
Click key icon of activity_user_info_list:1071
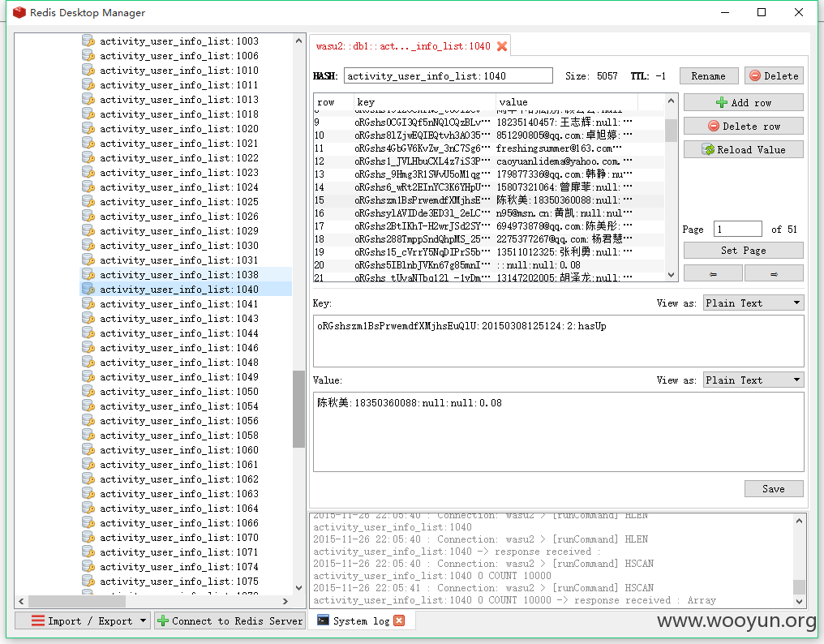[88, 552]
